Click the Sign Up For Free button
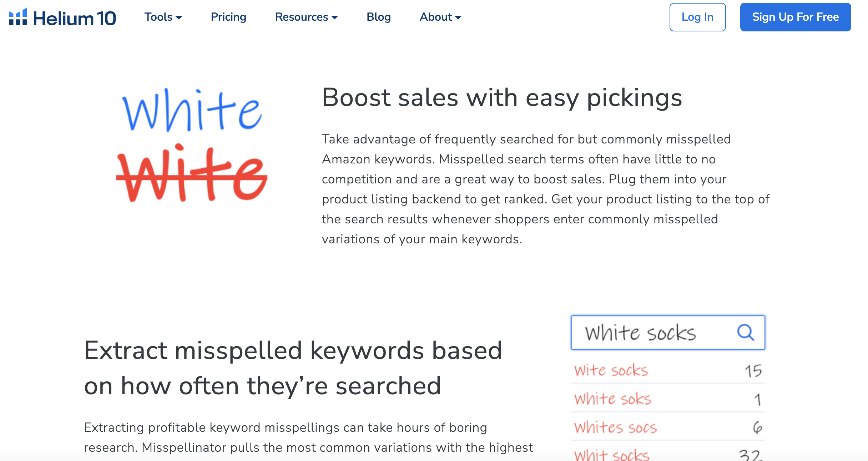Screen dimensions: 868x461 [796, 17]
